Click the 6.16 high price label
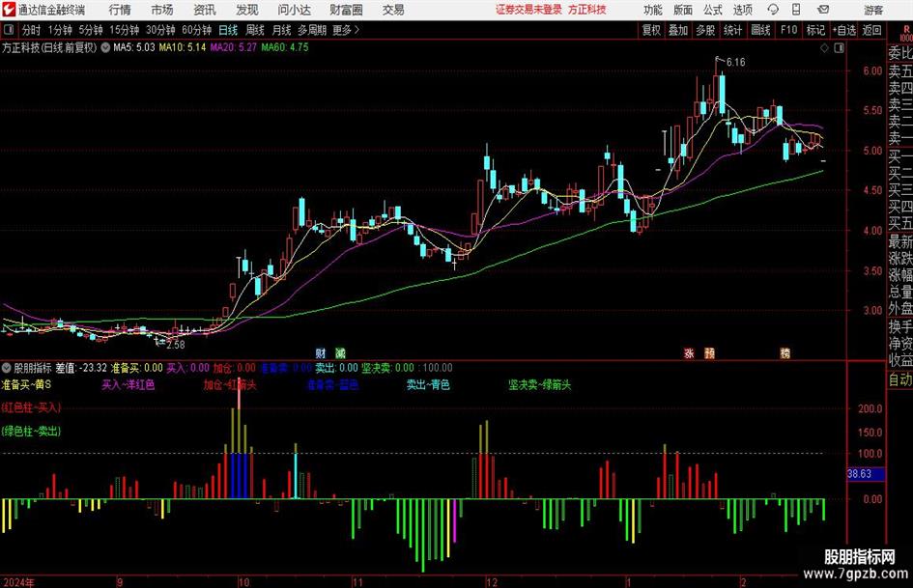 coord(735,63)
